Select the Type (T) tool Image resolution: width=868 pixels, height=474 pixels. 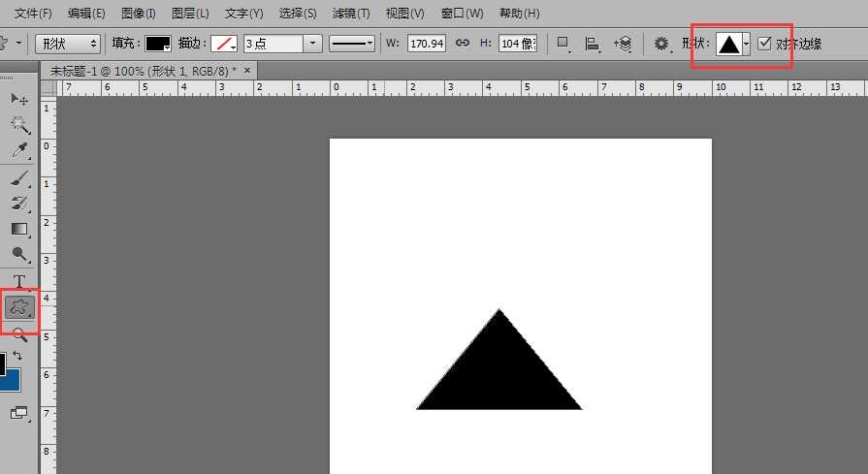click(19, 282)
